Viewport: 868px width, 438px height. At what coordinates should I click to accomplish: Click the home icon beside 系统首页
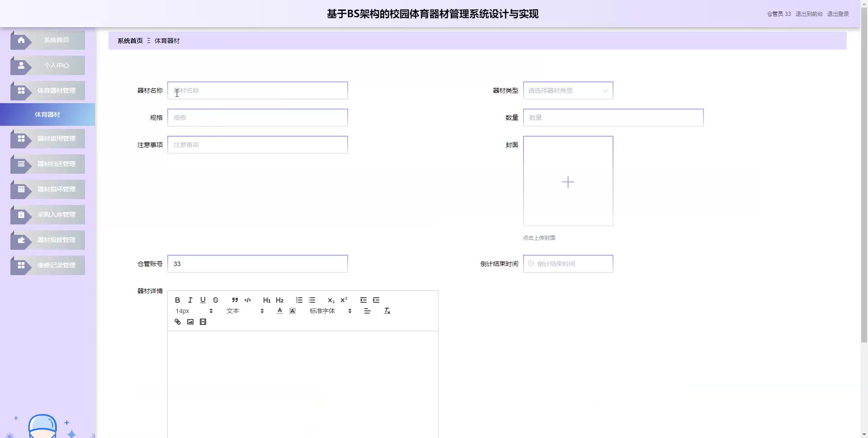pos(21,40)
